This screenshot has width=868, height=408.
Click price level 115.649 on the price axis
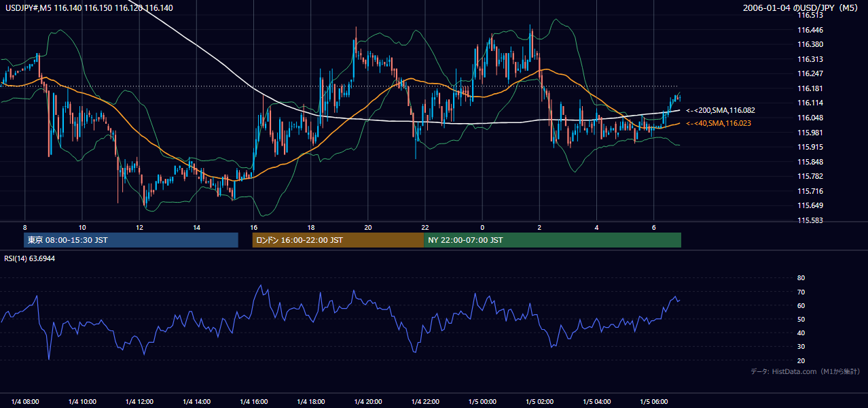(x=810, y=205)
